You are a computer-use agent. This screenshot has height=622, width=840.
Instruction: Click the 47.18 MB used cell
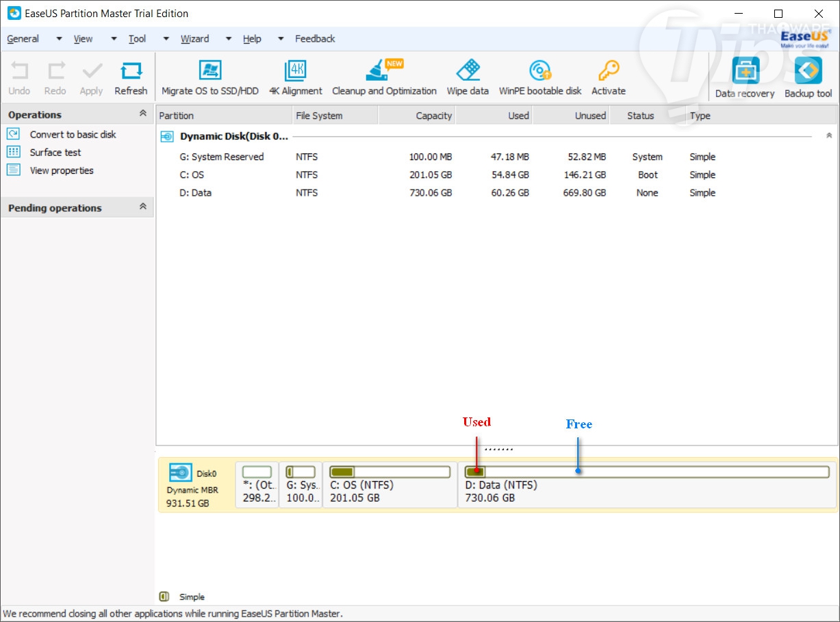tap(510, 157)
